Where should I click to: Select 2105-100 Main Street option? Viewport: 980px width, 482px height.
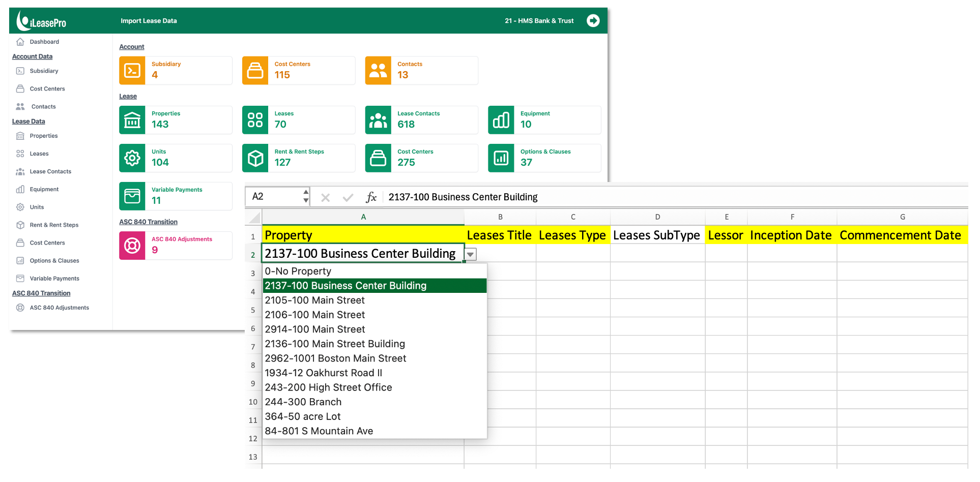[374, 300]
